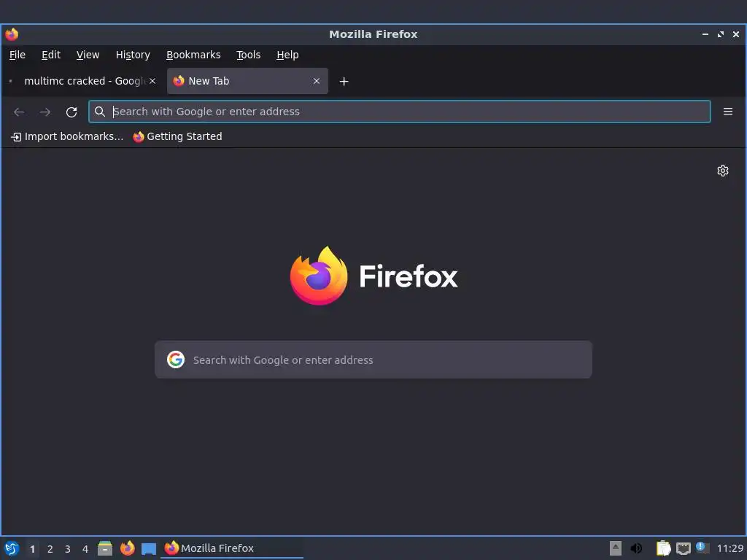Close the Firefox window
The width and height of the screenshot is (747, 560).
point(735,34)
